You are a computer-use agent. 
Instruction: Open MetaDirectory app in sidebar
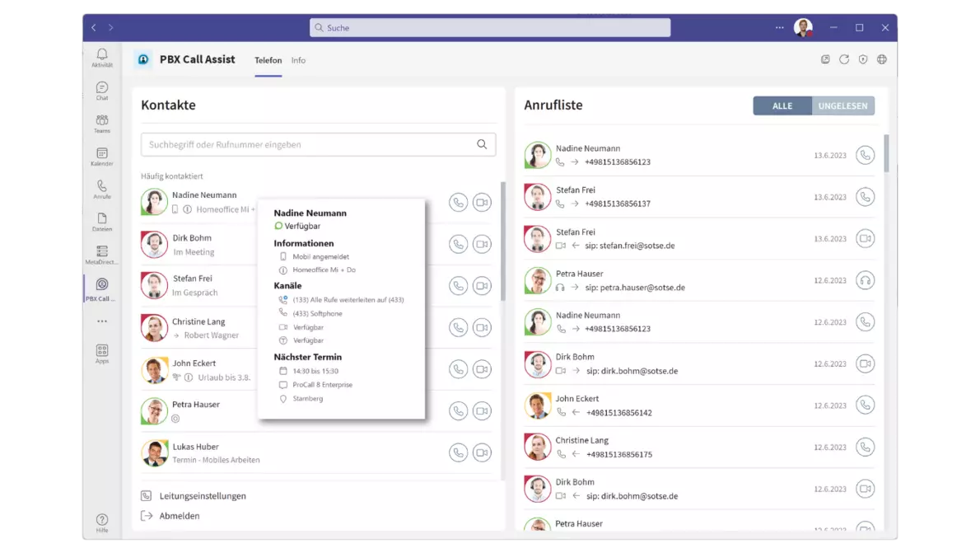pos(102,255)
